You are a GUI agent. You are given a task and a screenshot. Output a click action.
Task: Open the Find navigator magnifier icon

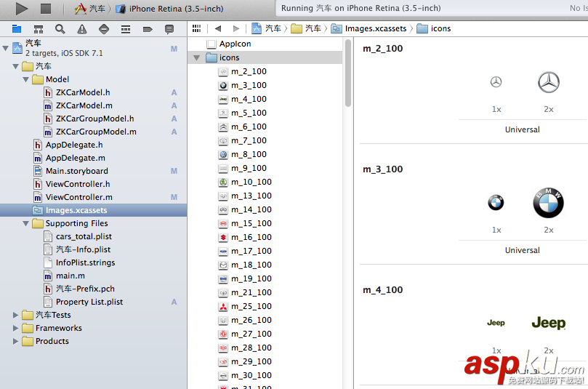click(x=60, y=29)
